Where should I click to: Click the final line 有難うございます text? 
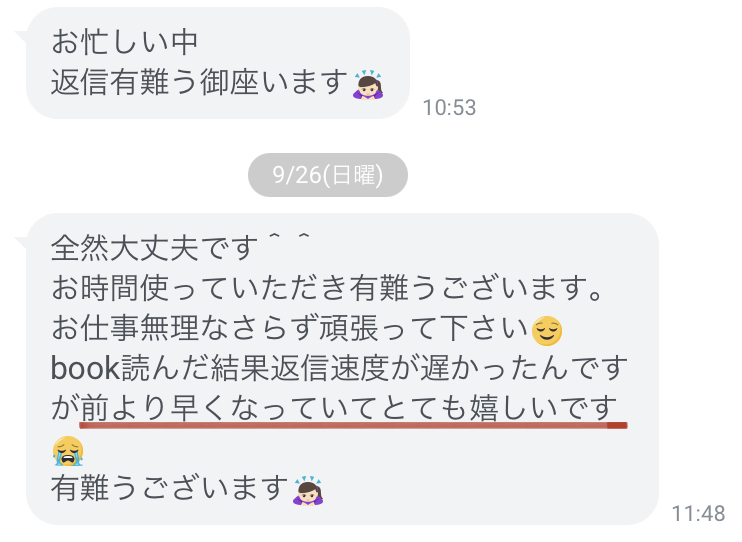(169, 489)
